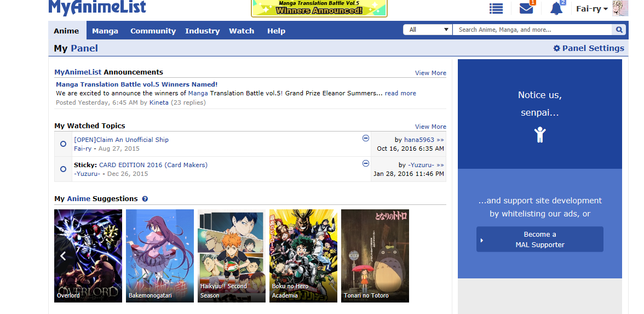The image size is (644, 314).
Task: Click the search magnifier button
Action: point(619,30)
